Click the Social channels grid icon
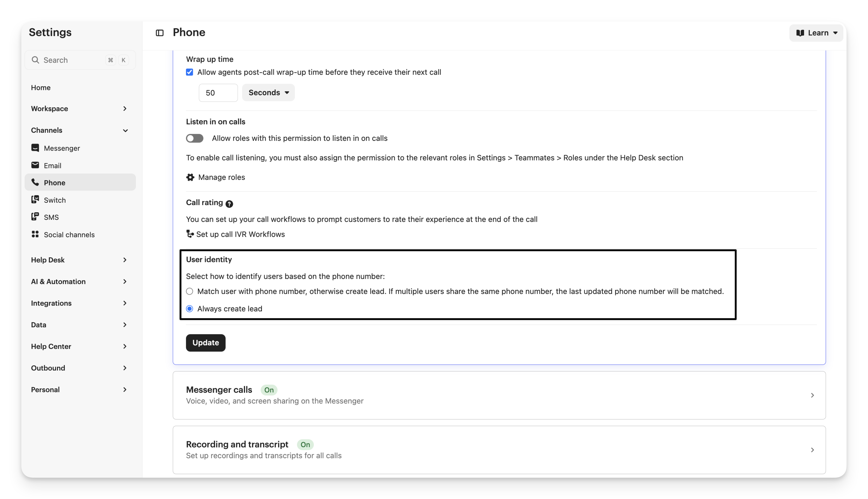Screen dimensions: 868x499 pos(35,234)
